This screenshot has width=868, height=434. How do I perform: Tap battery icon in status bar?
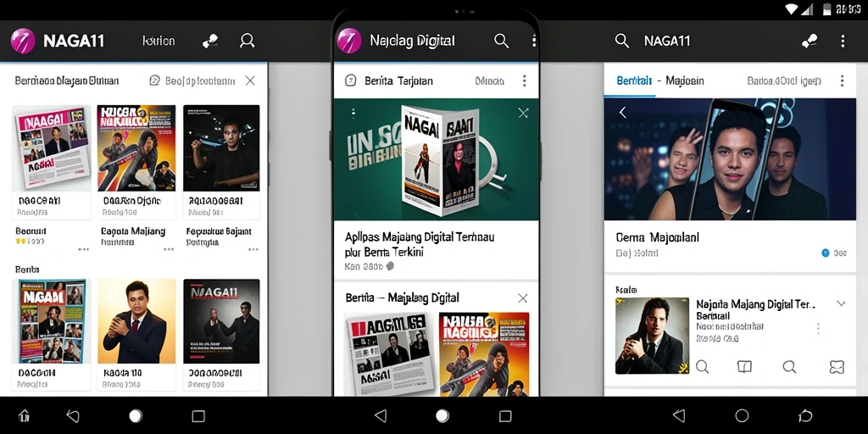(827, 8)
